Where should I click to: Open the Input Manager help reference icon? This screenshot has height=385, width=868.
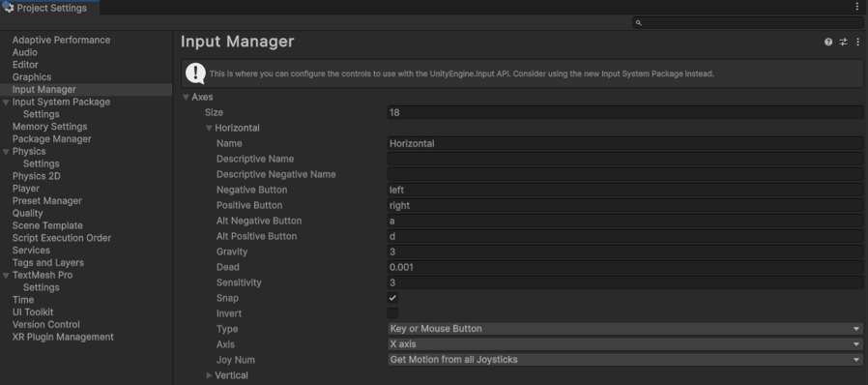pos(828,43)
